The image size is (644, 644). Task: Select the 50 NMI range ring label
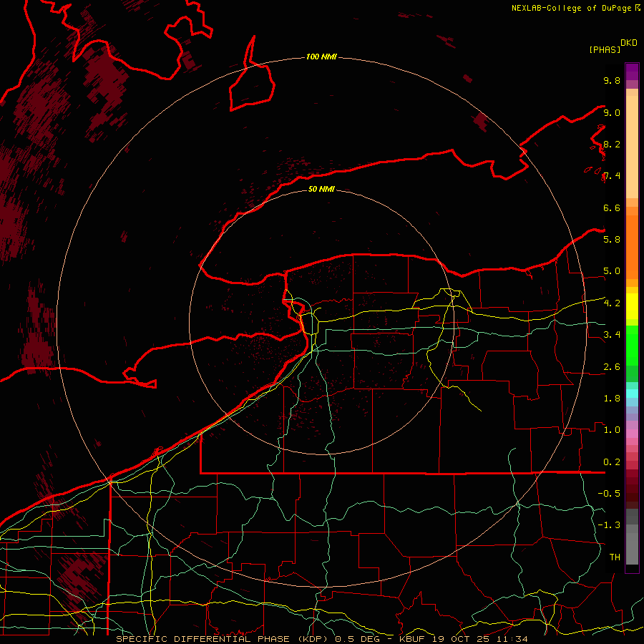click(x=321, y=190)
